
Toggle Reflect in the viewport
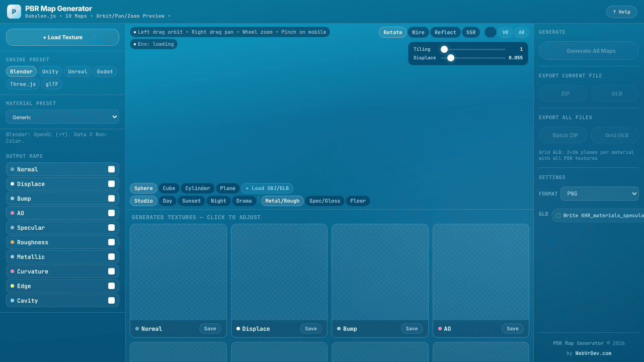coord(445,32)
